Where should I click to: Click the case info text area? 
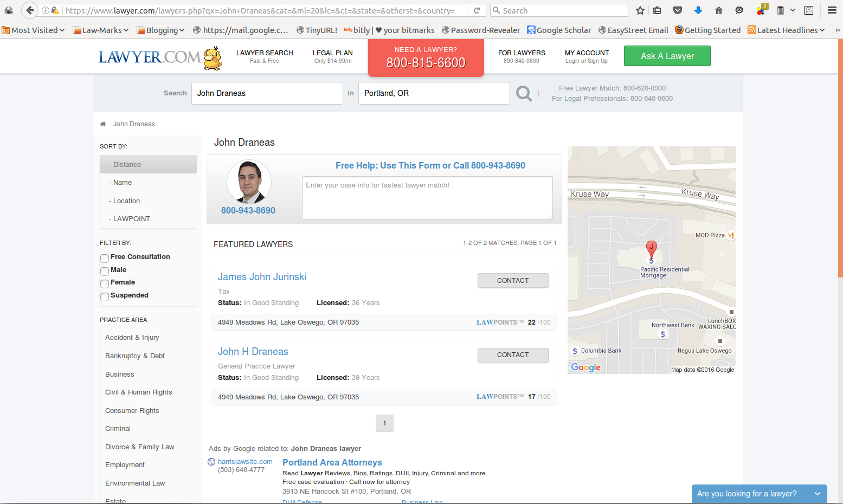pyautogui.click(x=427, y=198)
